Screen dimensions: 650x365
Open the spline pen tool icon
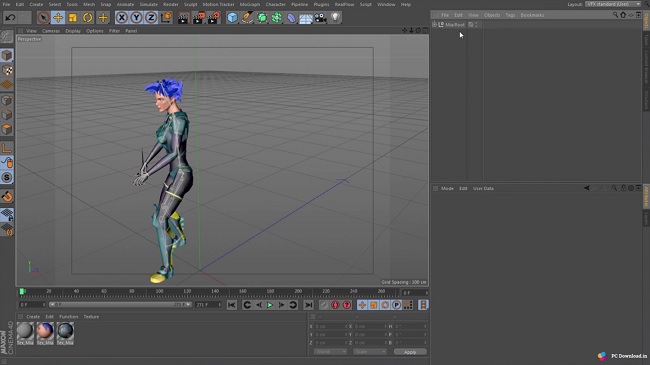click(247, 17)
